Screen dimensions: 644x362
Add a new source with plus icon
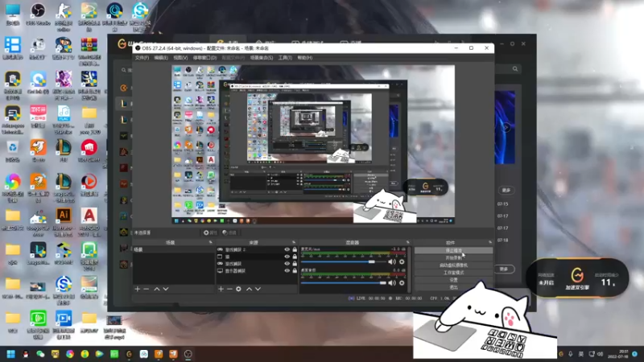pyautogui.click(x=221, y=289)
